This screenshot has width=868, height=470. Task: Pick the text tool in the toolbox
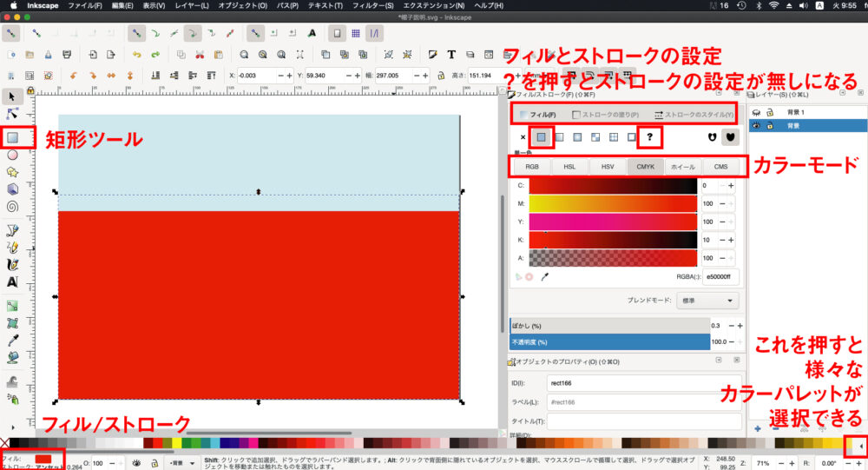13,282
